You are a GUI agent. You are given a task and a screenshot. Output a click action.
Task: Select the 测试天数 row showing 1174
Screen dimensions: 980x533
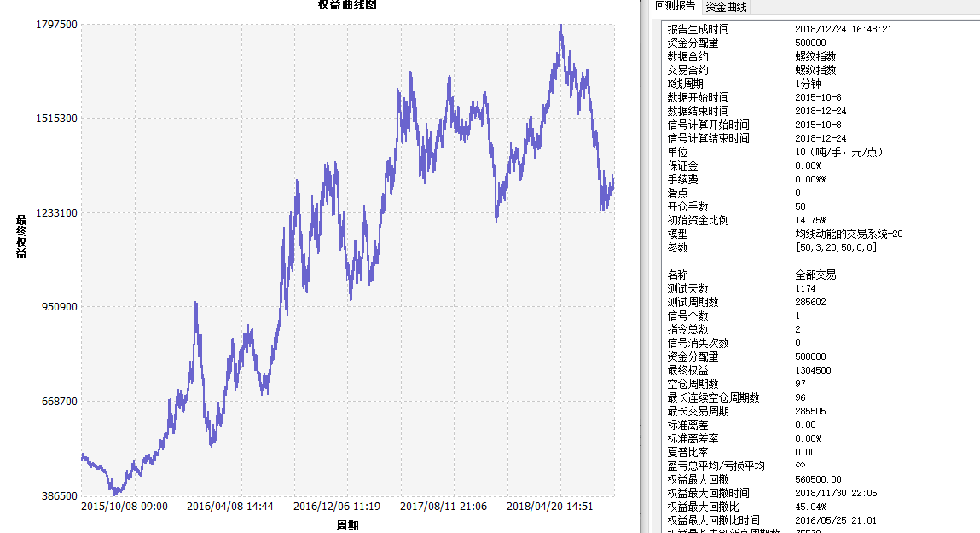pyautogui.click(x=687, y=288)
